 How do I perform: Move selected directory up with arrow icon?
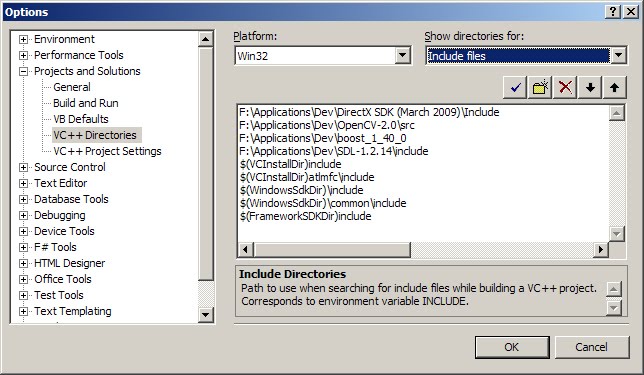[x=614, y=87]
